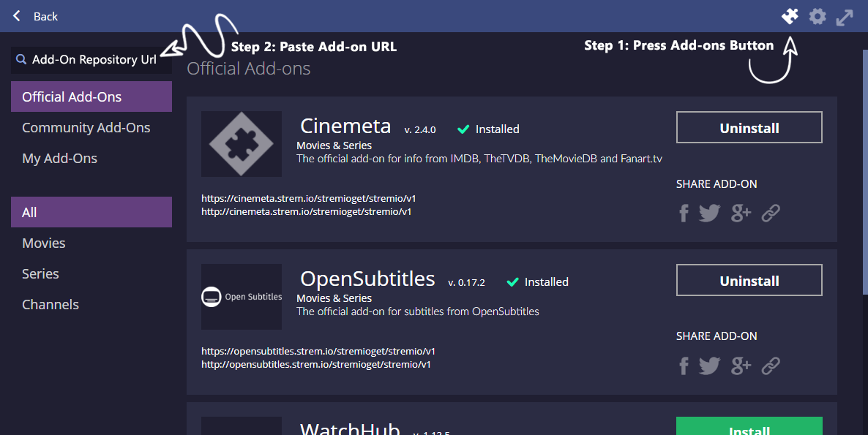The height and width of the screenshot is (435, 868).
Task: Open Add-ons via the puzzle icon
Action: click(790, 15)
